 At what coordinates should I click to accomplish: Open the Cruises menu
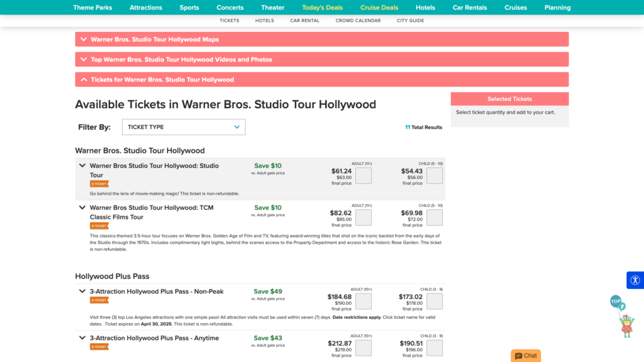[516, 8]
